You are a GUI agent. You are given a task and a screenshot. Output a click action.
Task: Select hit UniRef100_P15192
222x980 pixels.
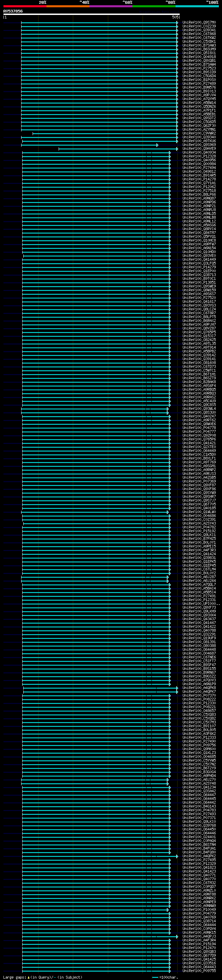[x=199, y=531]
